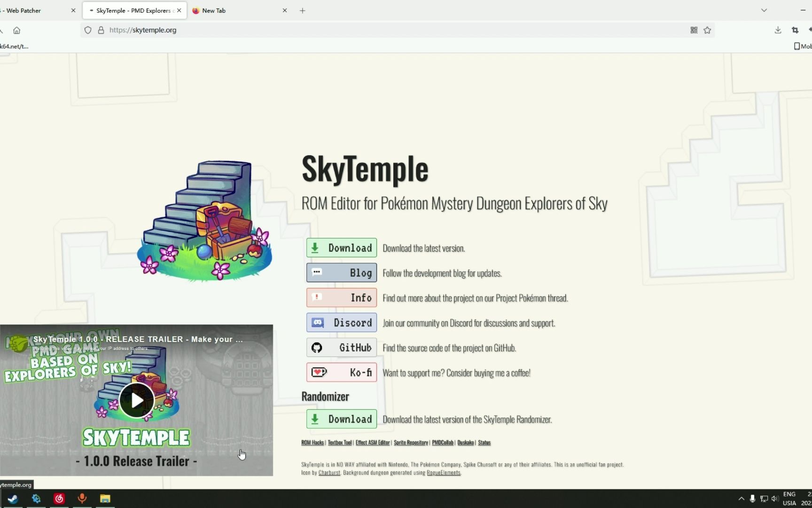Open the Duskako link
Image resolution: width=812 pixels, height=508 pixels.
(x=466, y=443)
